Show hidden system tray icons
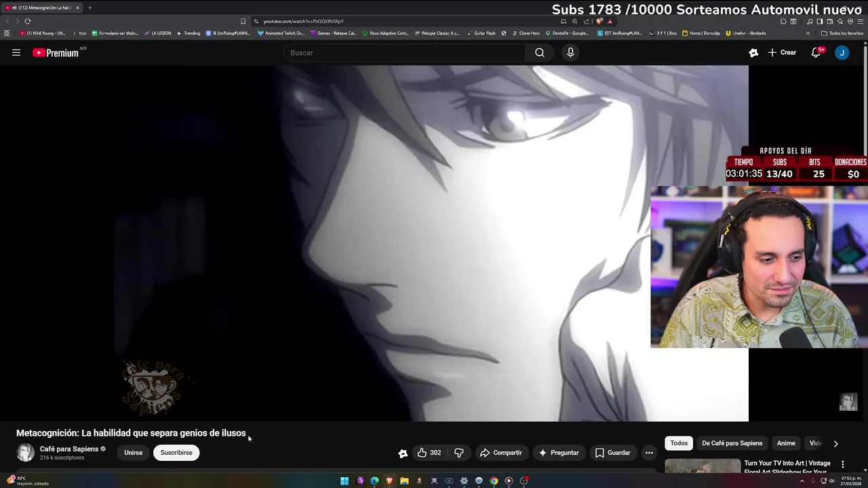This screenshot has width=868, height=488. tap(802, 481)
